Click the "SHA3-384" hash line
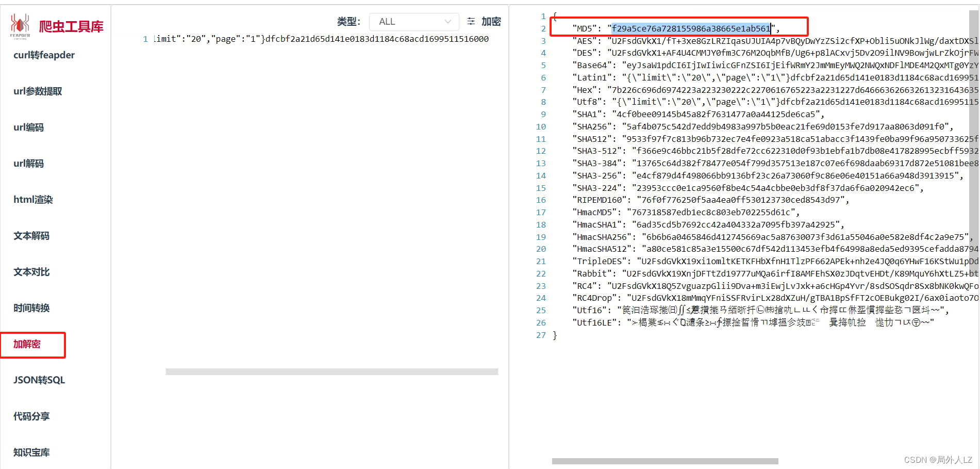 point(775,164)
